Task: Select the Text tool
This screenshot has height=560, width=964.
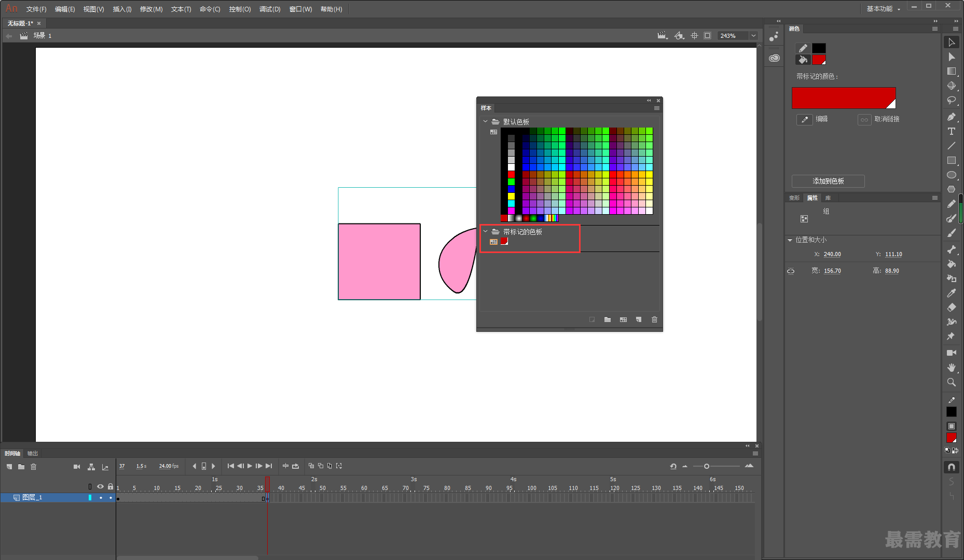Action: coord(951,132)
